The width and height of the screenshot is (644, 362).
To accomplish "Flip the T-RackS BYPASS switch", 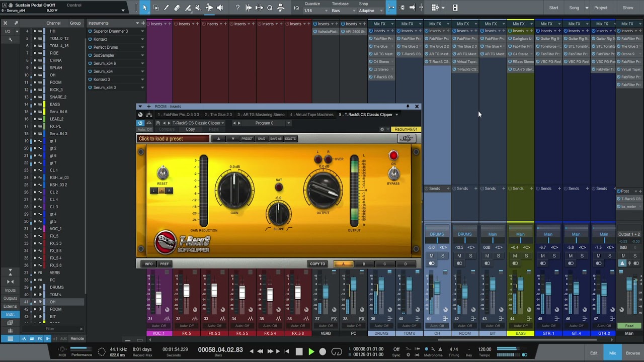I will pyautogui.click(x=393, y=173).
